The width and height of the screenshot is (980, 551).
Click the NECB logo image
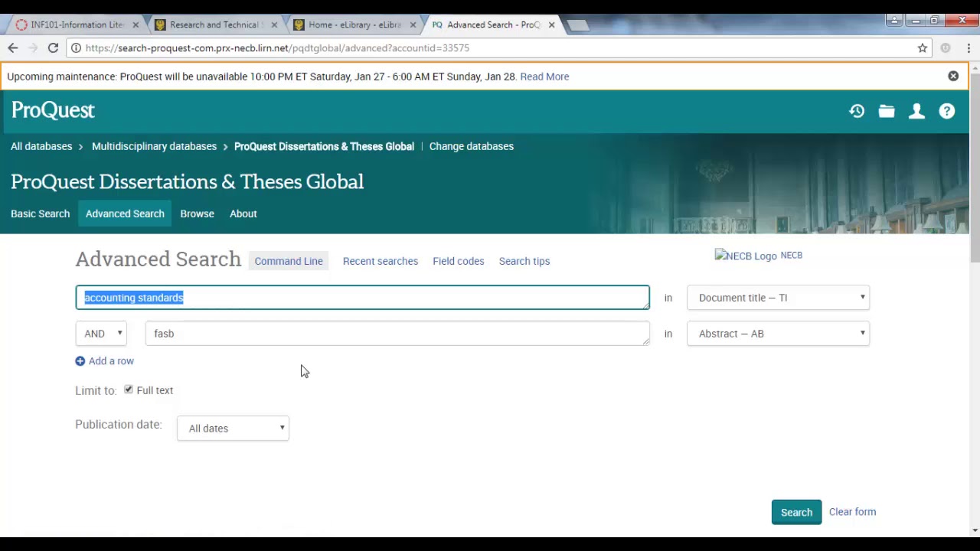746,256
